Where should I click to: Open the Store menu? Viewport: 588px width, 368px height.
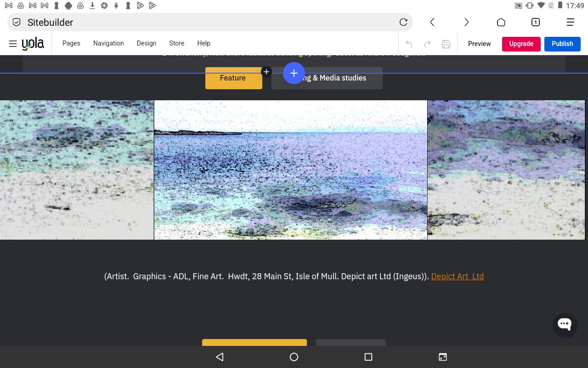(177, 43)
